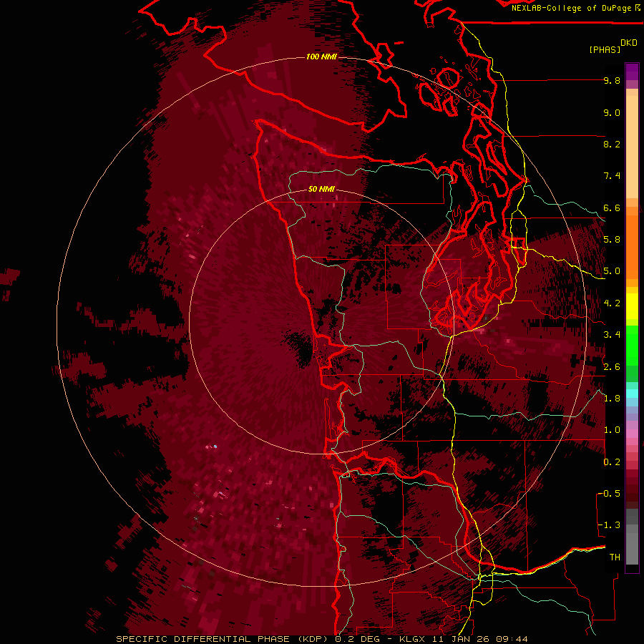Click the 0.2 DEG elevation in the caption

click(357, 639)
